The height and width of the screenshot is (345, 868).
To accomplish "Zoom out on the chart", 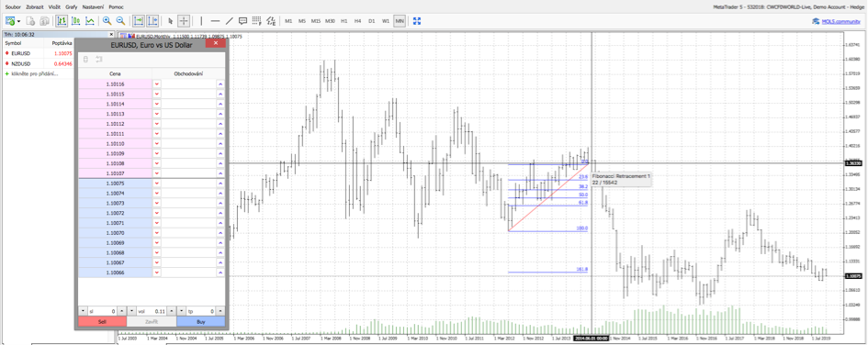I will coord(120,21).
